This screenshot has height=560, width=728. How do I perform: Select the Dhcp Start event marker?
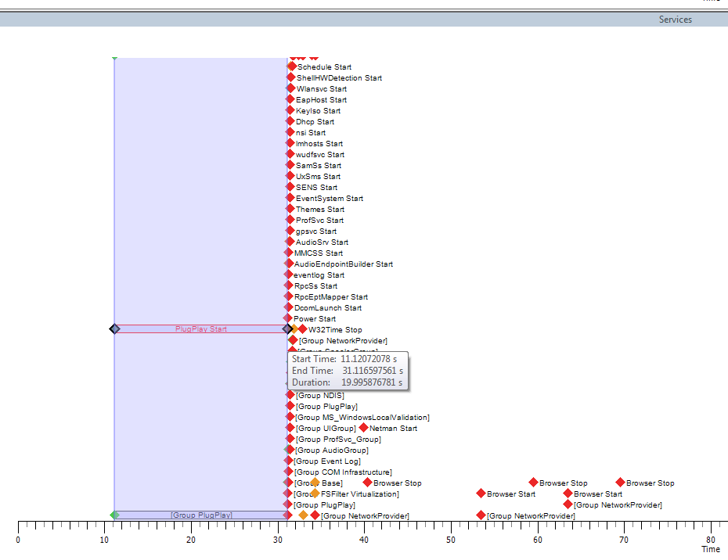[x=290, y=121]
